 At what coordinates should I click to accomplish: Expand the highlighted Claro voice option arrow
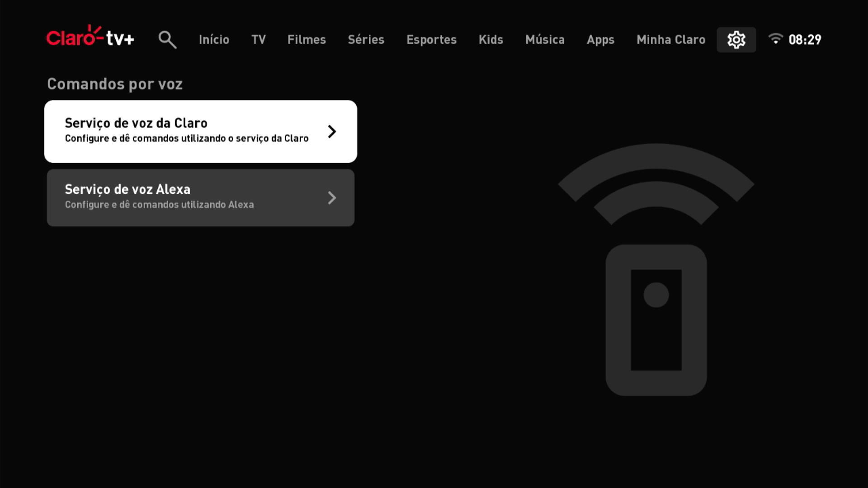[x=332, y=131]
